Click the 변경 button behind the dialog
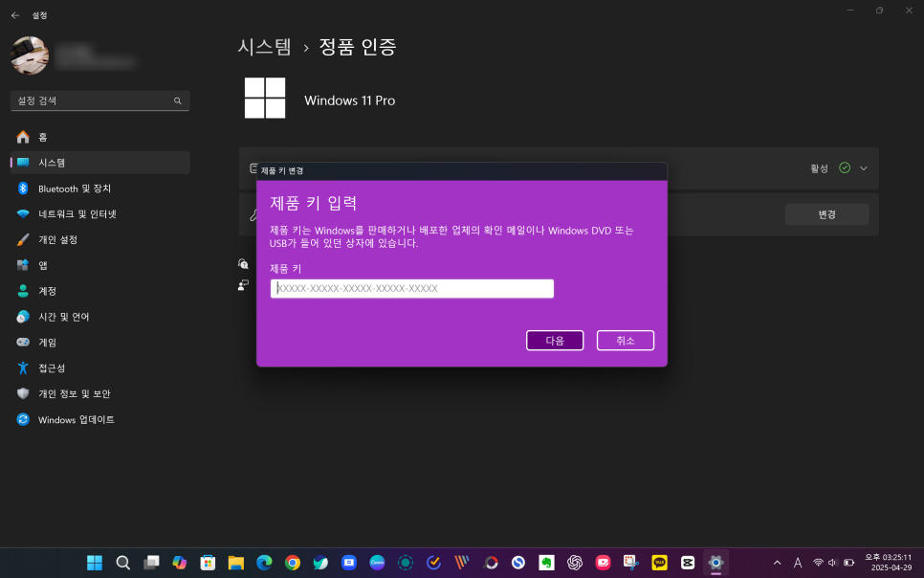Image resolution: width=924 pixels, height=578 pixels. coord(826,214)
